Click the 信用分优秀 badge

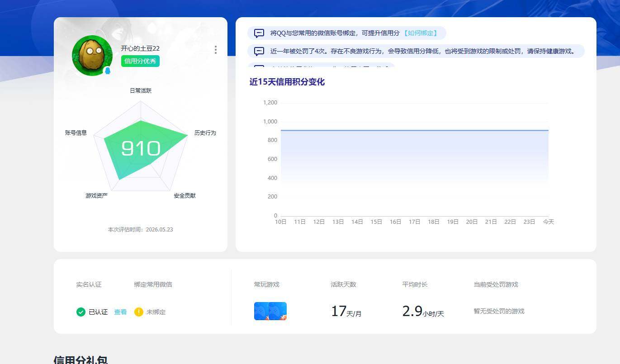(140, 61)
